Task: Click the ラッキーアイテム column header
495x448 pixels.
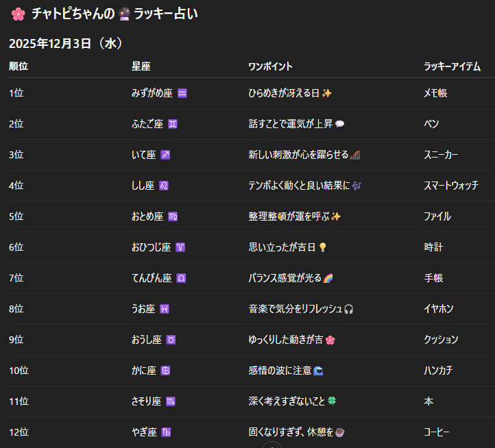Action: click(452, 66)
